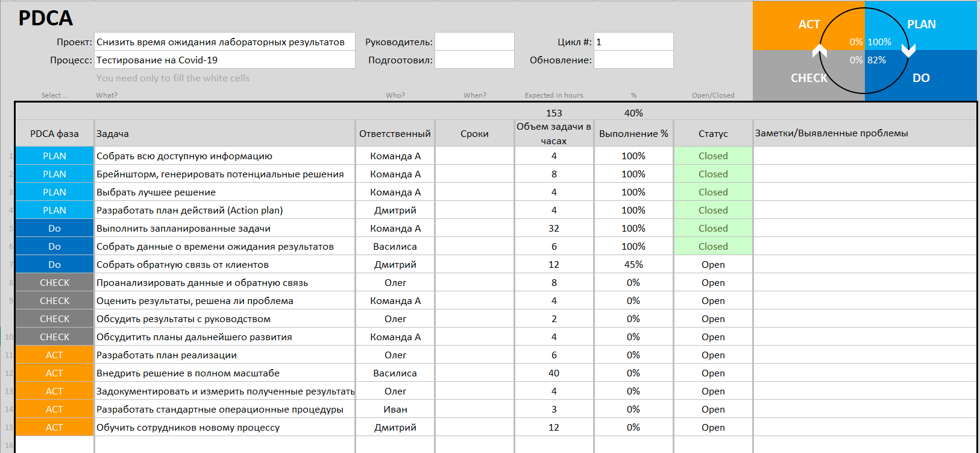Click 'Дмитрий' in the Action plan row
The height and width of the screenshot is (453, 980).
(x=395, y=210)
